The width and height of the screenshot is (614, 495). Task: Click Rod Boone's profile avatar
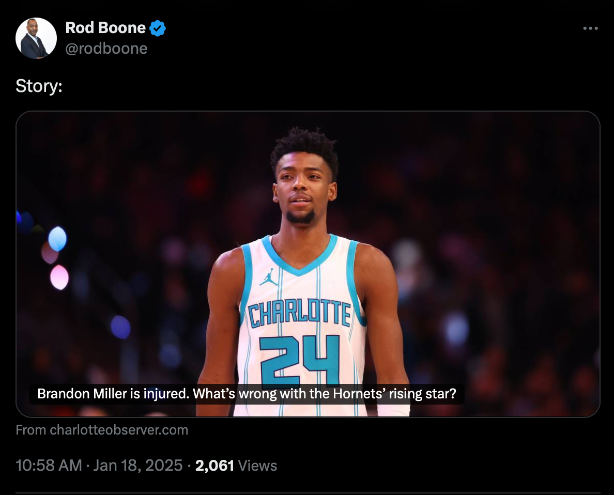click(x=35, y=38)
